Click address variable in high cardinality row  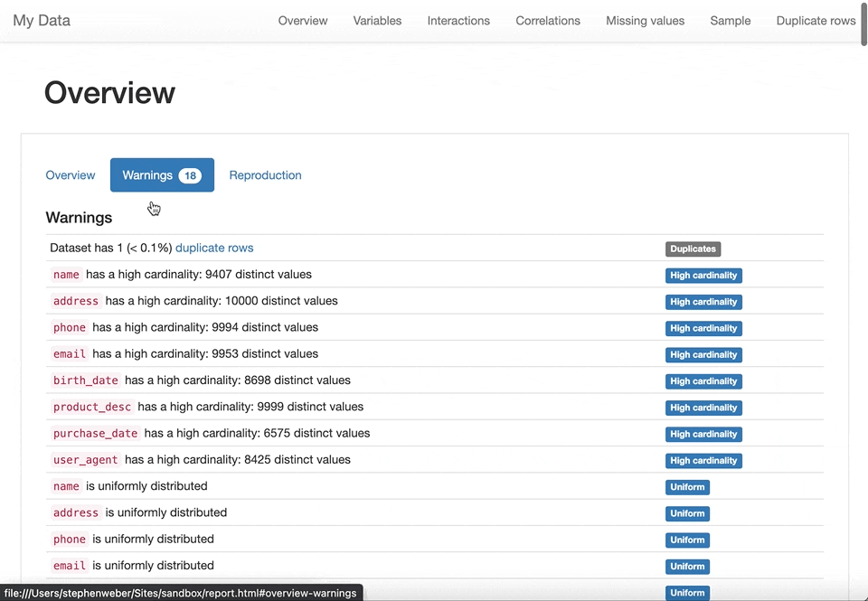[76, 301]
